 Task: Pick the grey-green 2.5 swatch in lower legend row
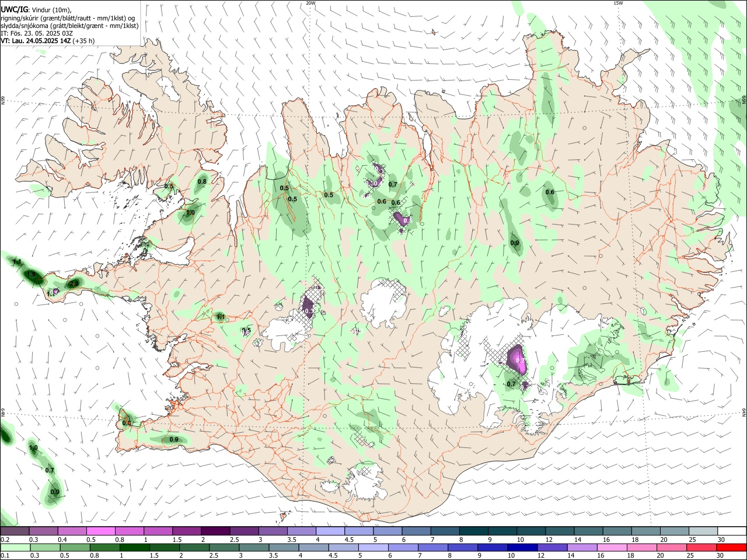[x=225, y=548]
